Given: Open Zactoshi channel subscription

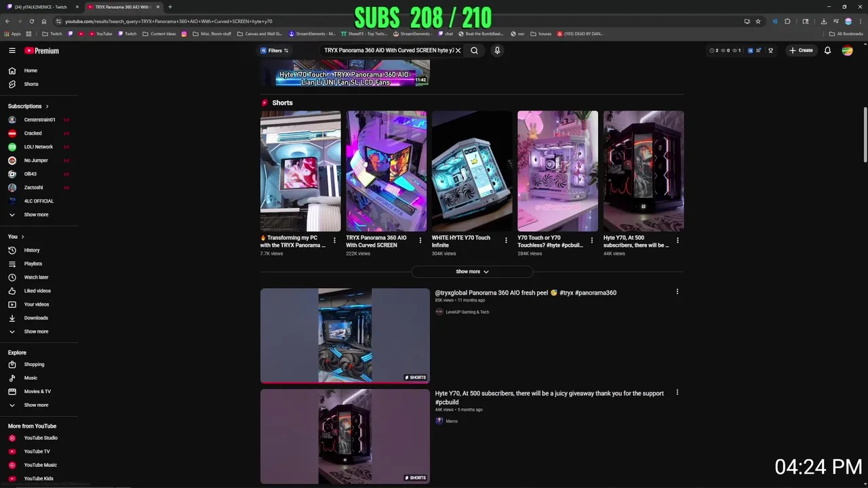Looking at the screenshot, I should (39, 188).
